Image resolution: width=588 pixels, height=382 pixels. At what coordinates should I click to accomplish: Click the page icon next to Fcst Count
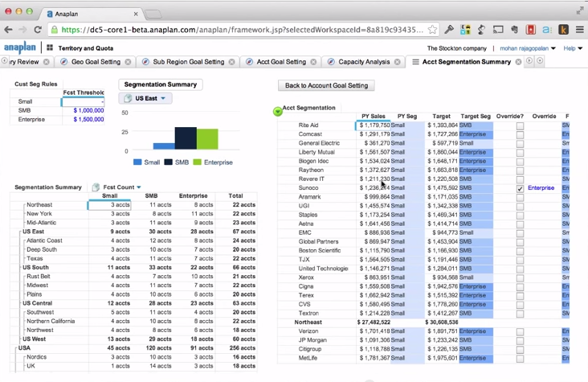[96, 187]
